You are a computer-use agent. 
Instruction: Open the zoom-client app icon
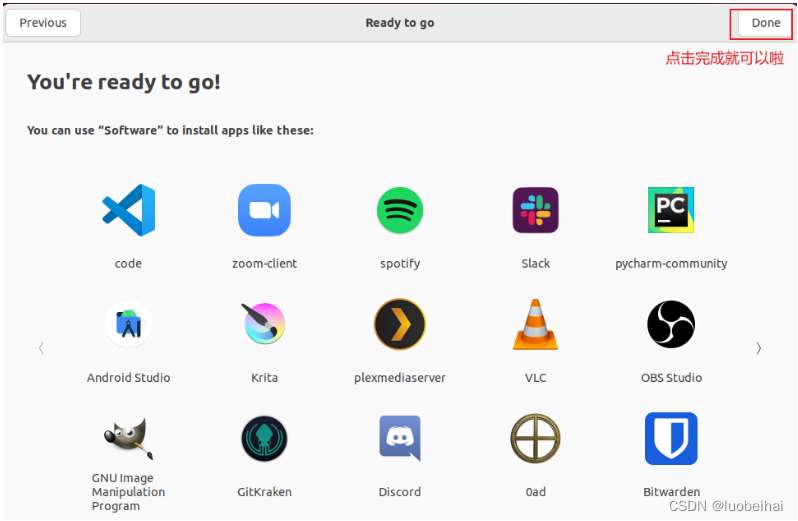click(264, 210)
